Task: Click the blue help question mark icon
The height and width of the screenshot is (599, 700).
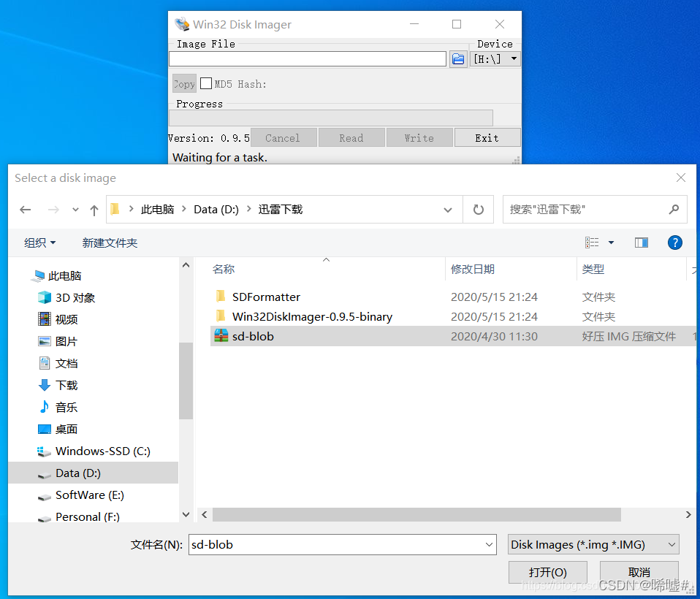Action: tap(674, 243)
